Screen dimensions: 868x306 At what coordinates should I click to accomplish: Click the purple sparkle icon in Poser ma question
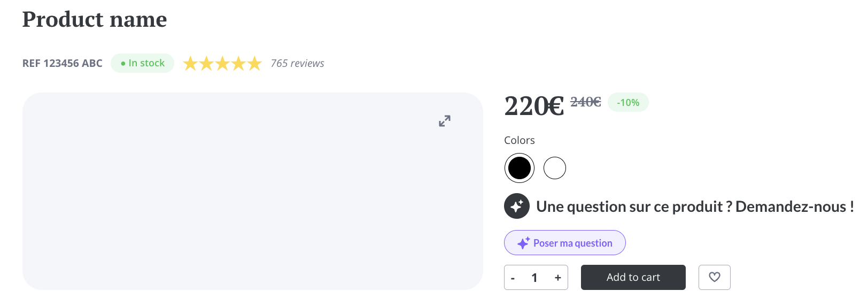pos(524,243)
